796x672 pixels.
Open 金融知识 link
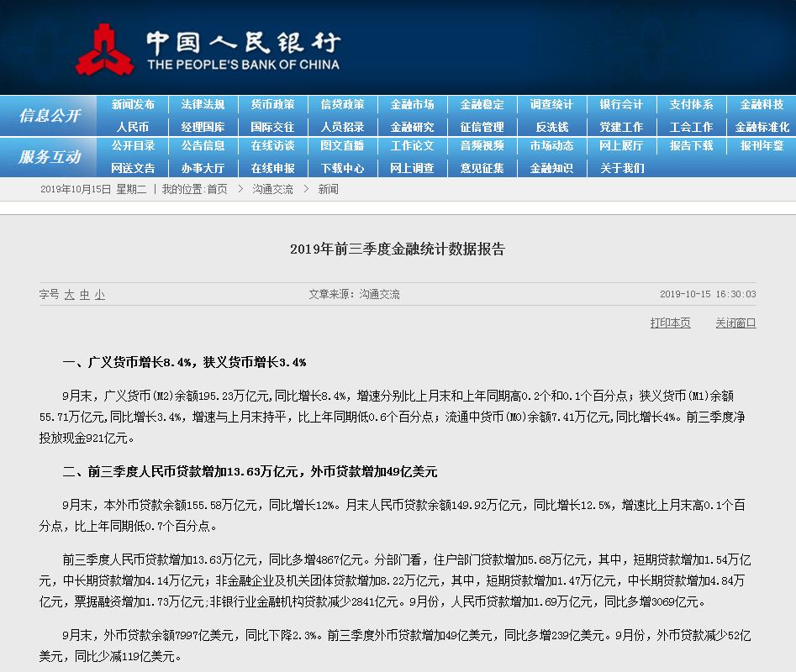[x=551, y=168]
